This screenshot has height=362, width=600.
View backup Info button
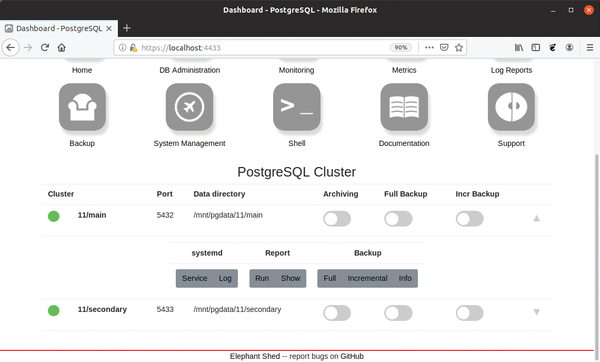(x=405, y=278)
